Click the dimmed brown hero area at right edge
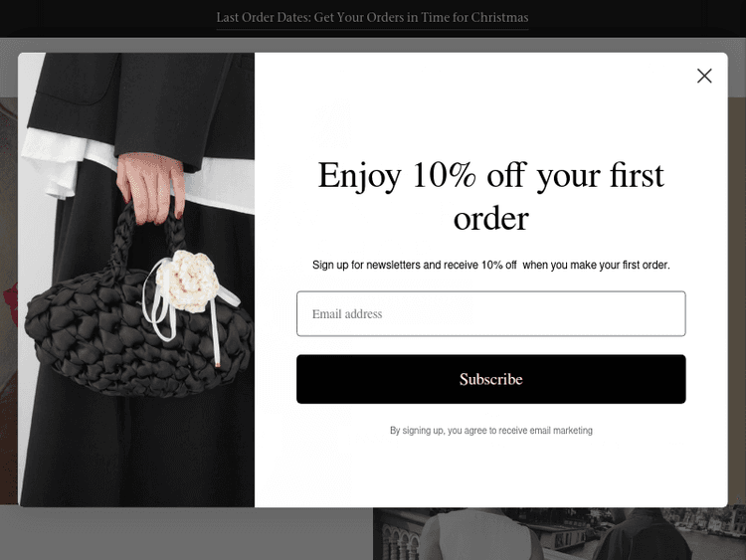This screenshot has height=560, width=746. [x=737, y=300]
